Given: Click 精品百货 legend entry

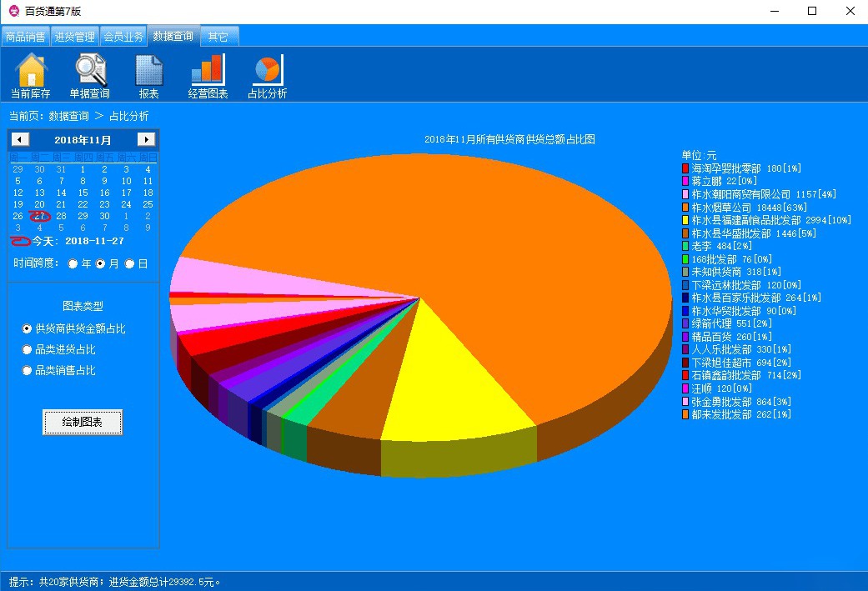Looking at the screenshot, I should tap(727, 337).
